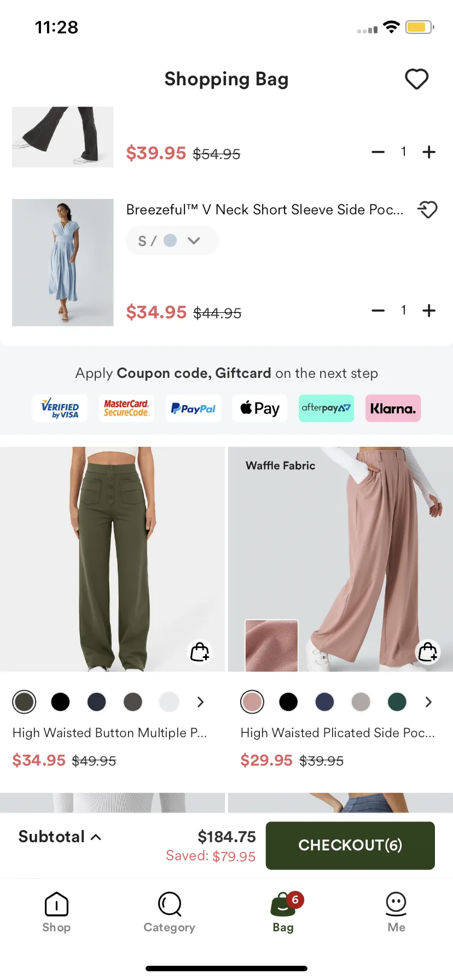Select black color for High Waisted Button pants
Viewport: 453px width, 980px height.
(60, 702)
